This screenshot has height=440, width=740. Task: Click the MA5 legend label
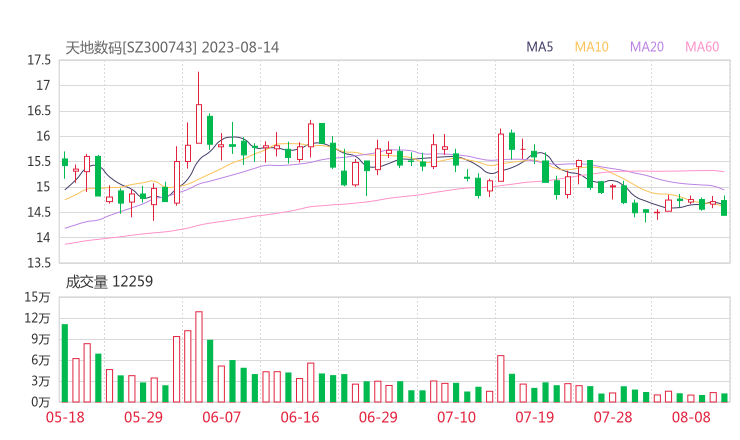point(539,47)
